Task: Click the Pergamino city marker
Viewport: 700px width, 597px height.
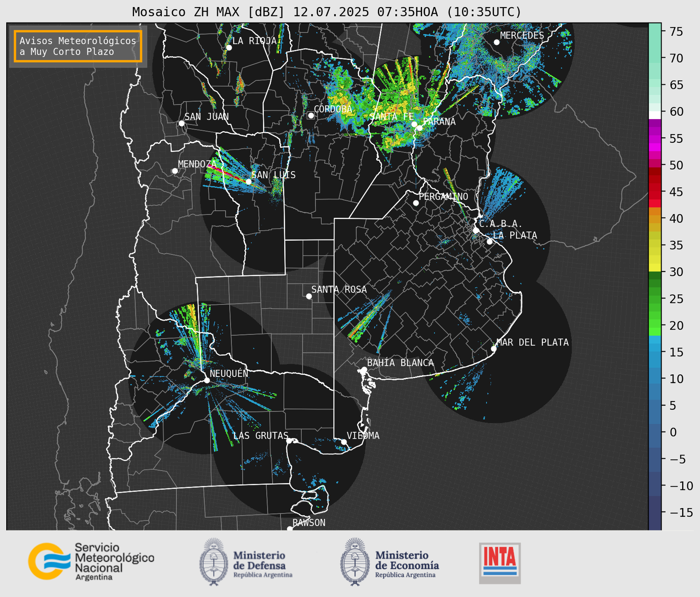Action: (416, 203)
